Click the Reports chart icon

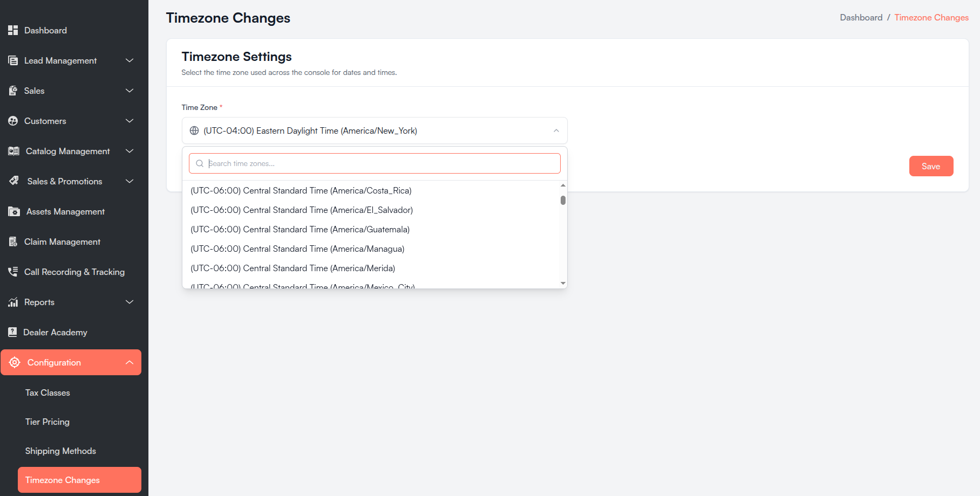click(x=13, y=302)
